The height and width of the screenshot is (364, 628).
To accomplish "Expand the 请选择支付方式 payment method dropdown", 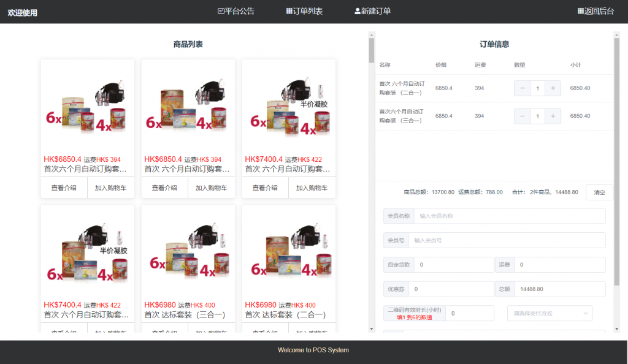I will pos(549,313).
